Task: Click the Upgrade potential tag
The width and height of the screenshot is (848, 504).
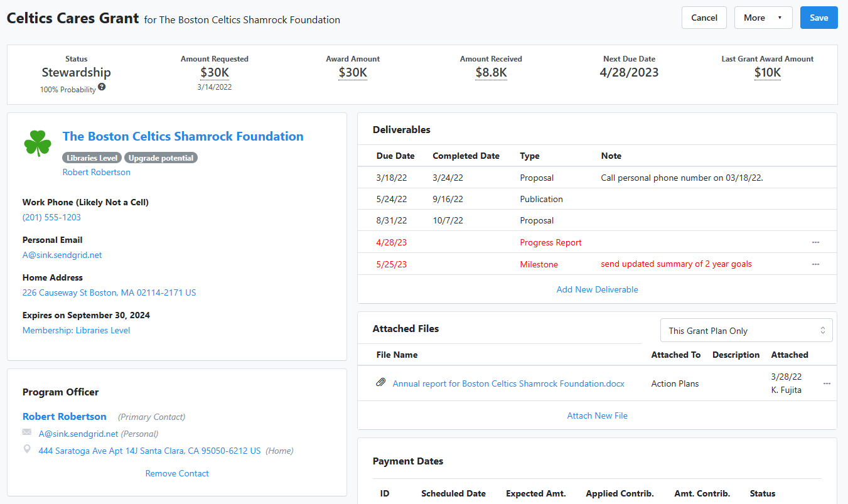Action: click(x=161, y=158)
